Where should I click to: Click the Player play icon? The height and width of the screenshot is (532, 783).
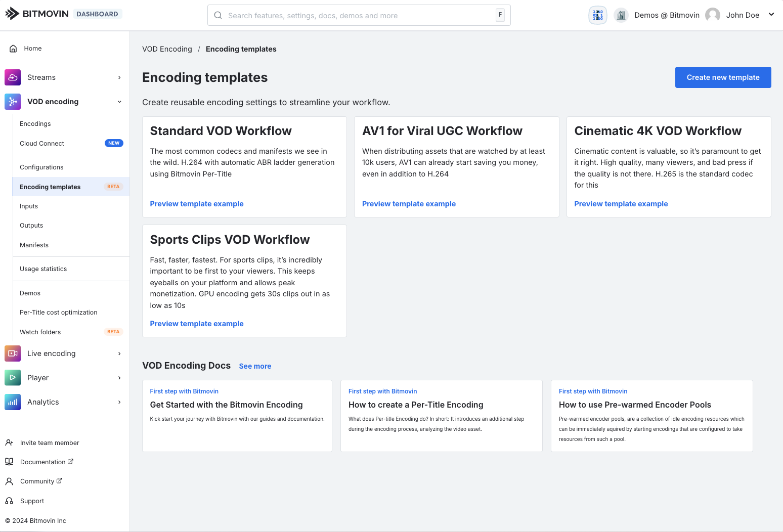coord(13,378)
